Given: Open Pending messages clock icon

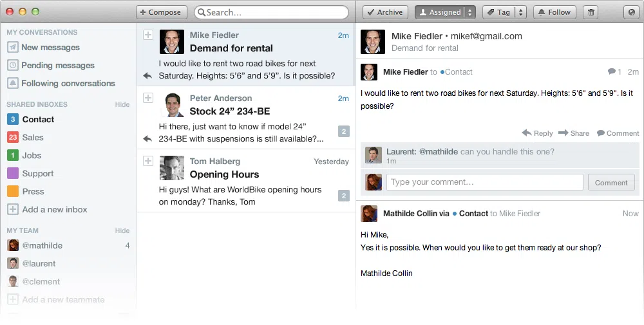Looking at the screenshot, I should click(x=13, y=65).
